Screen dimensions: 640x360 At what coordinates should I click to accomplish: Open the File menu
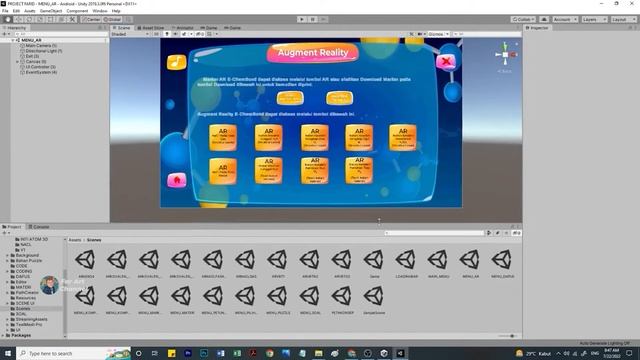click(x=5, y=11)
